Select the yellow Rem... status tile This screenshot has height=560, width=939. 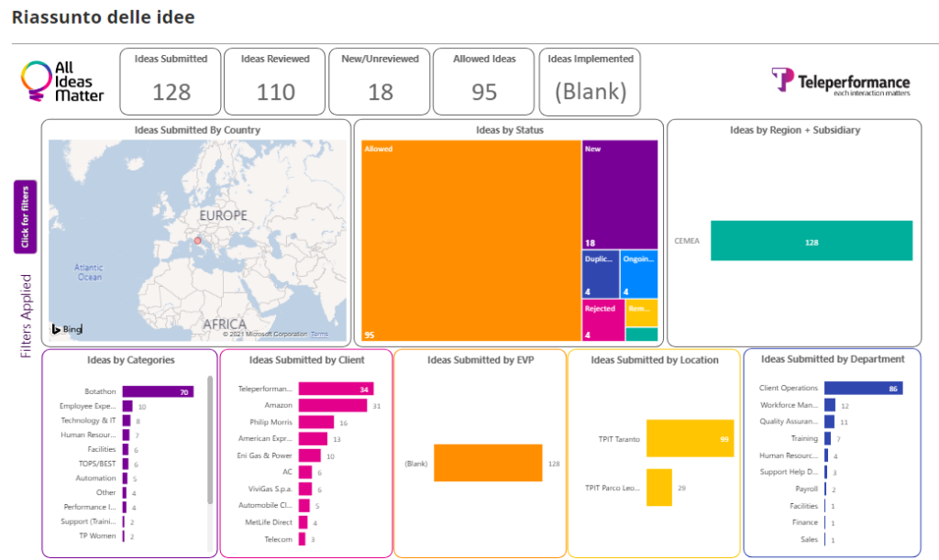(642, 313)
